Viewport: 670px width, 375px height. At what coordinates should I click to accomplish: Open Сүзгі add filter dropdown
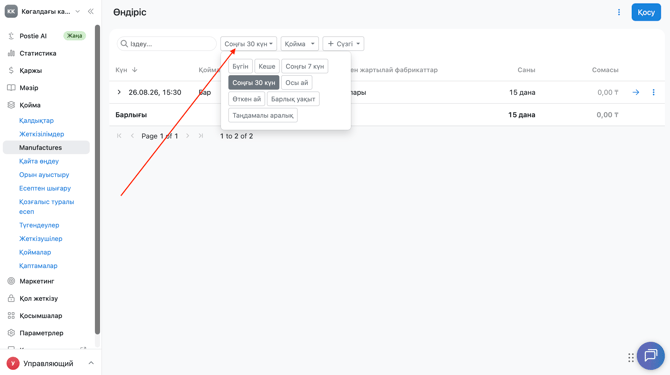tap(344, 44)
